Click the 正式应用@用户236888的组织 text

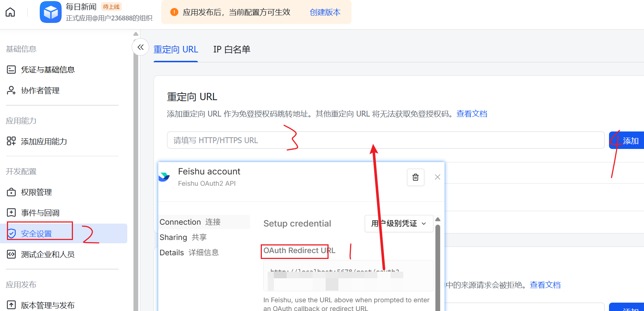coord(109,18)
